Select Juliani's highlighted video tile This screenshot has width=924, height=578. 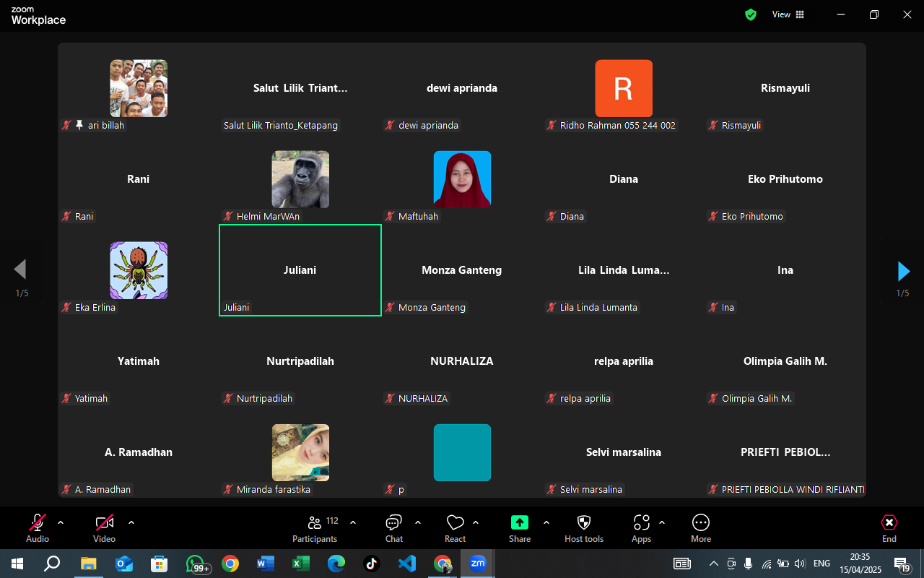pyautogui.click(x=300, y=270)
